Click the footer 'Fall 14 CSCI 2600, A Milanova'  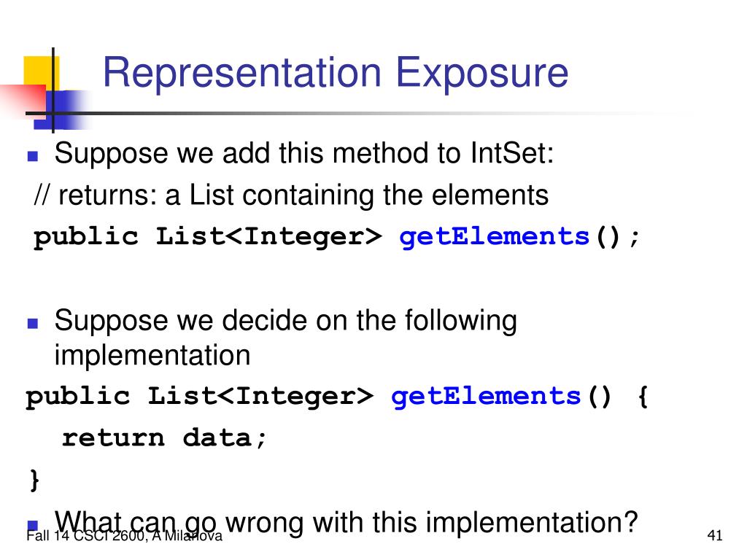tap(124, 536)
